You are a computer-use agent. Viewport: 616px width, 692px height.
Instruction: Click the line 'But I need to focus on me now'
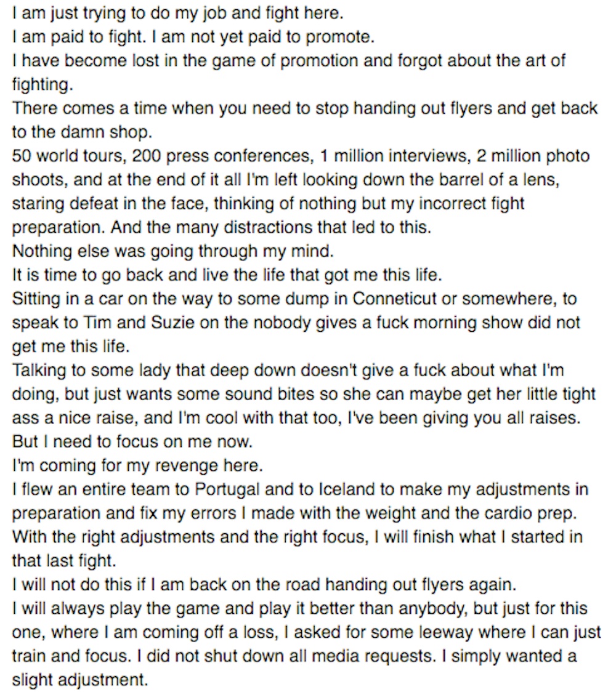[x=132, y=442]
